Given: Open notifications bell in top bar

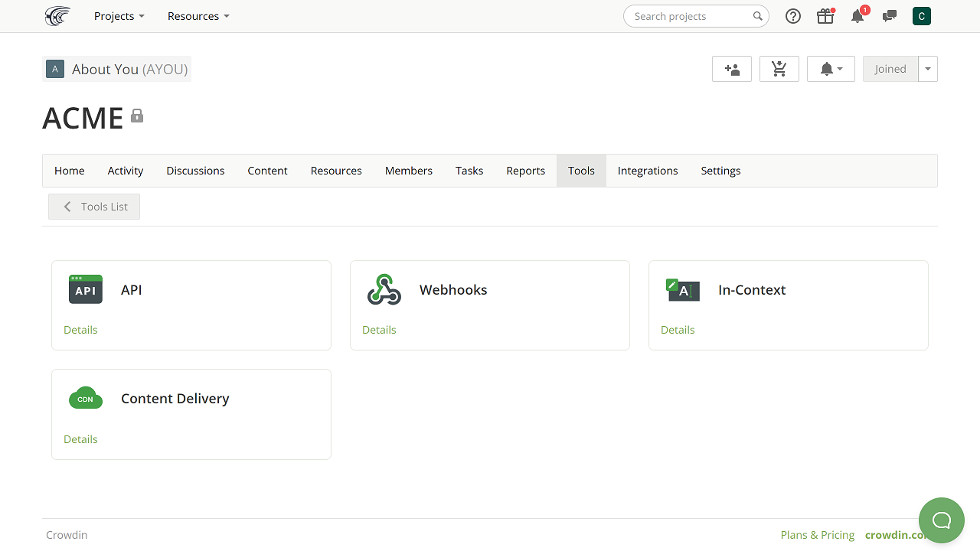Looking at the screenshot, I should [857, 16].
